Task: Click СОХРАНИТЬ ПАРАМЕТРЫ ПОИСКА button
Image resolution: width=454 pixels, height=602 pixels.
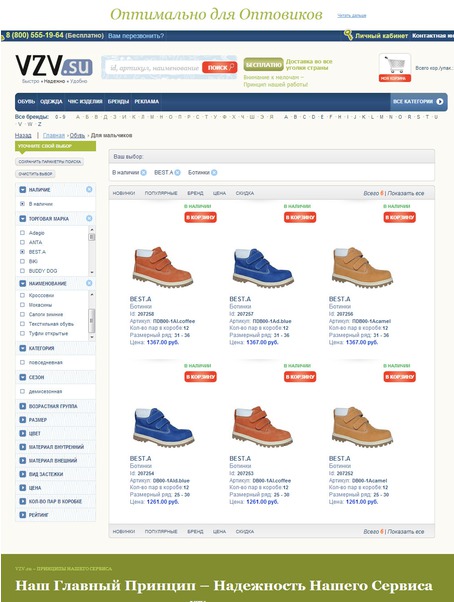Action: 50,162
